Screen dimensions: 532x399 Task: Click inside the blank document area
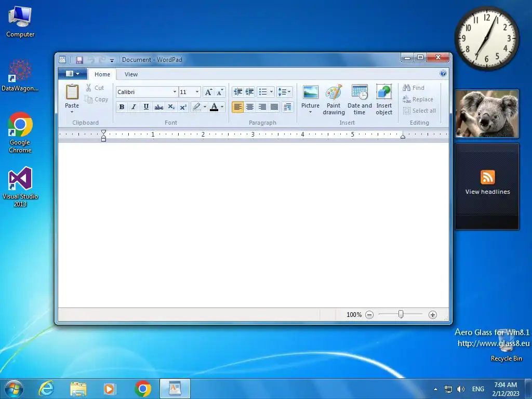click(253, 225)
